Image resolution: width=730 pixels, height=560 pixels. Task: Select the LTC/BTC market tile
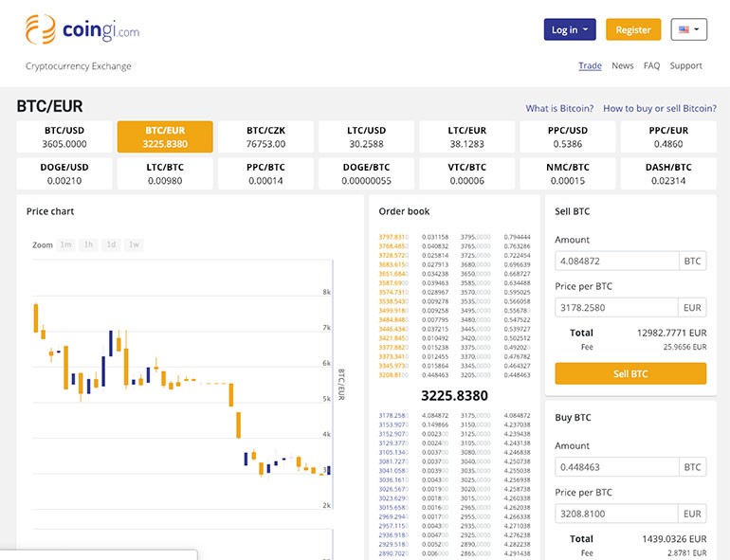coord(165,173)
